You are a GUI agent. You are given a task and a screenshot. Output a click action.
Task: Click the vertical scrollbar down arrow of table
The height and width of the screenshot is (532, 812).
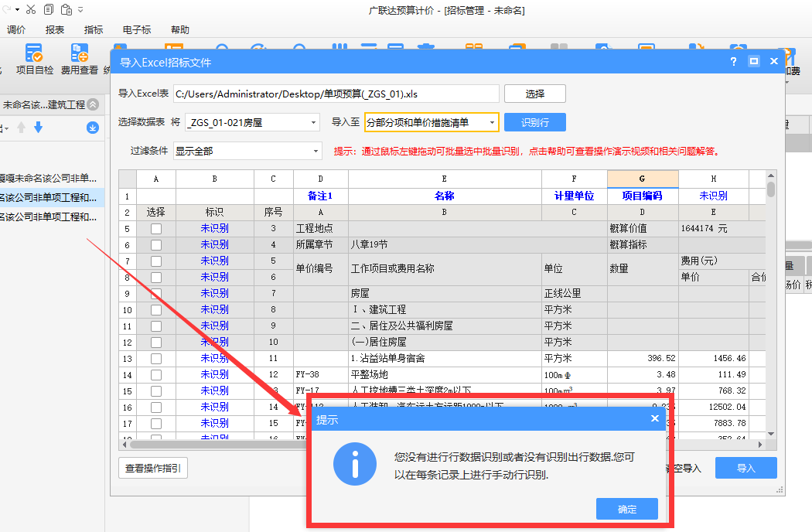tap(771, 434)
